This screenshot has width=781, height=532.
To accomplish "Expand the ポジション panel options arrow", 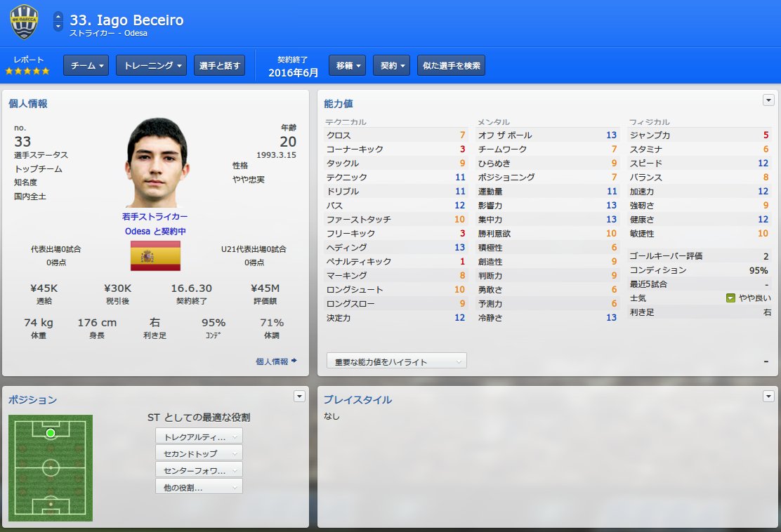I will coord(299,396).
